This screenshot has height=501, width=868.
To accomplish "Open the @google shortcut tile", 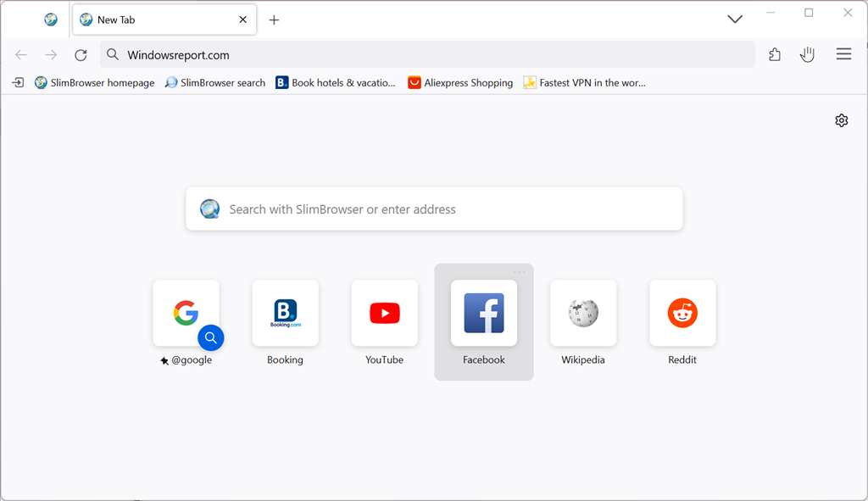I will tap(186, 313).
